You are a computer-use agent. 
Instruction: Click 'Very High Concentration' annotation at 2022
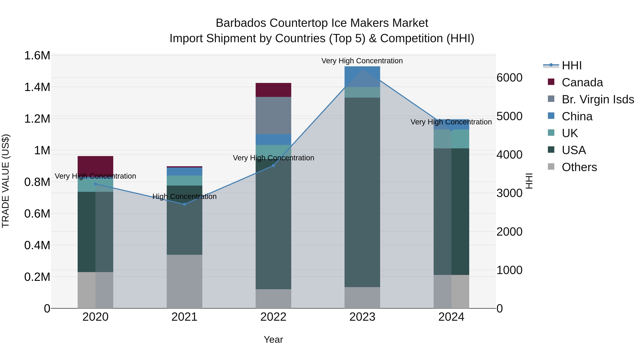pyautogui.click(x=274, y=158)
